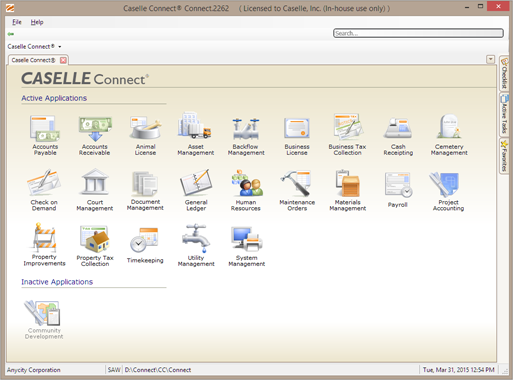Viewport: 513px width, 380px height.
Task: Expand the Caselle Connect breadcrumb dropdown
Action: tap(60, 47)
